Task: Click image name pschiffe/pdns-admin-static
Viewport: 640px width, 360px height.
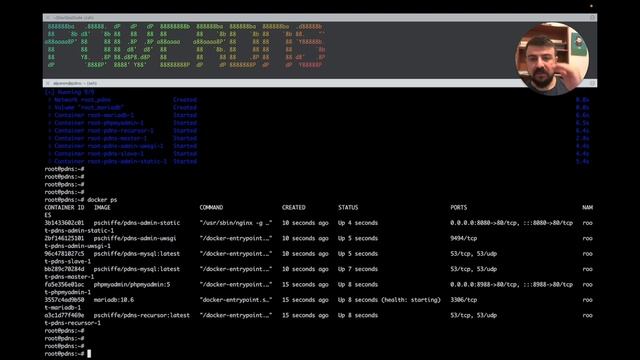Action: [x=137, y=223]
